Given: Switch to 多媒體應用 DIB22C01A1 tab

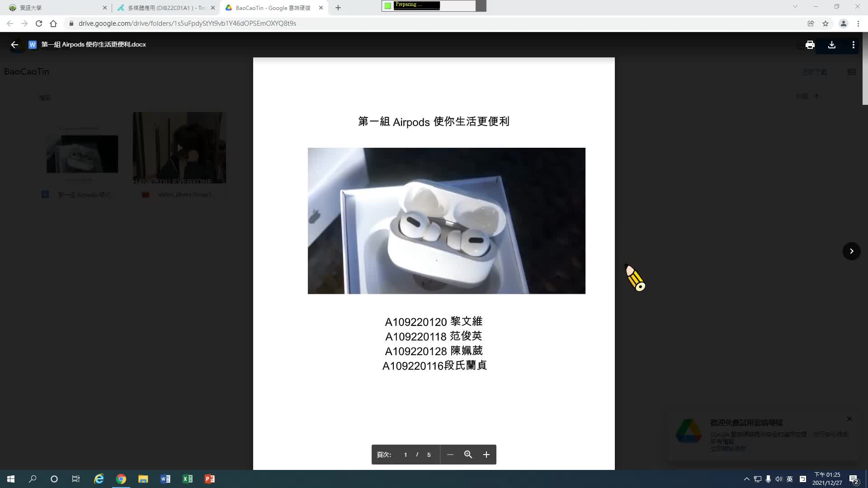Looking at the screenshot, I should tap(166, 8).
